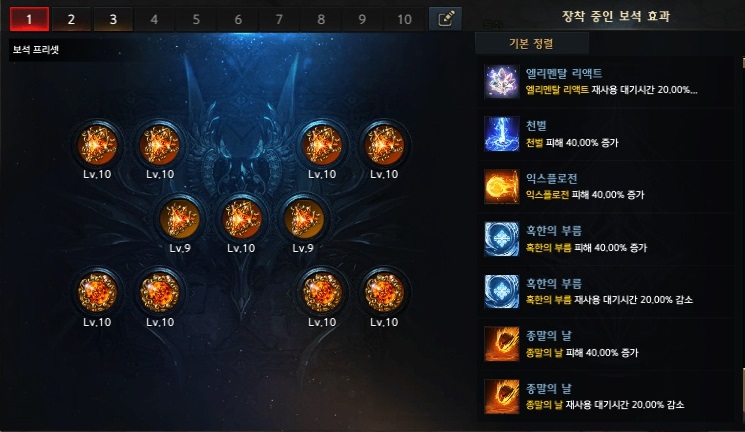
Task: Select 혹한의 부름 cooldown reduction icon
Action: [x=501, y=291]
